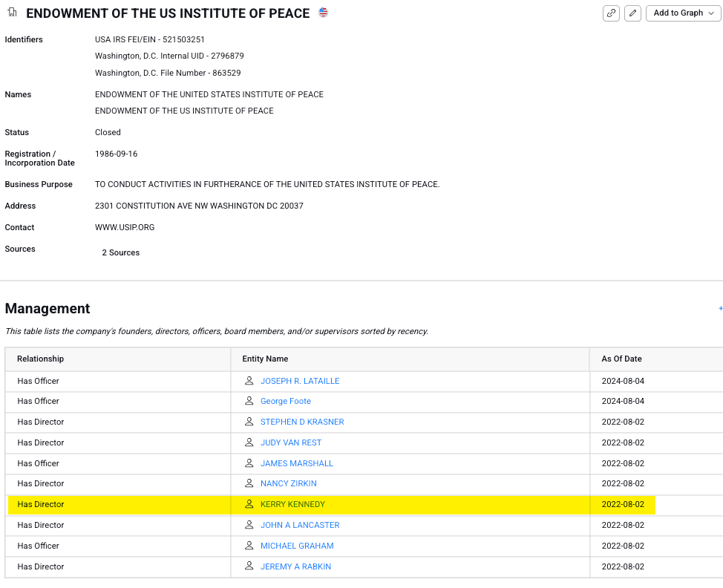Viewport: 723px width, 588px height.
Task: Follow the JUDY VAN REST link
Action: coord(290,442)
